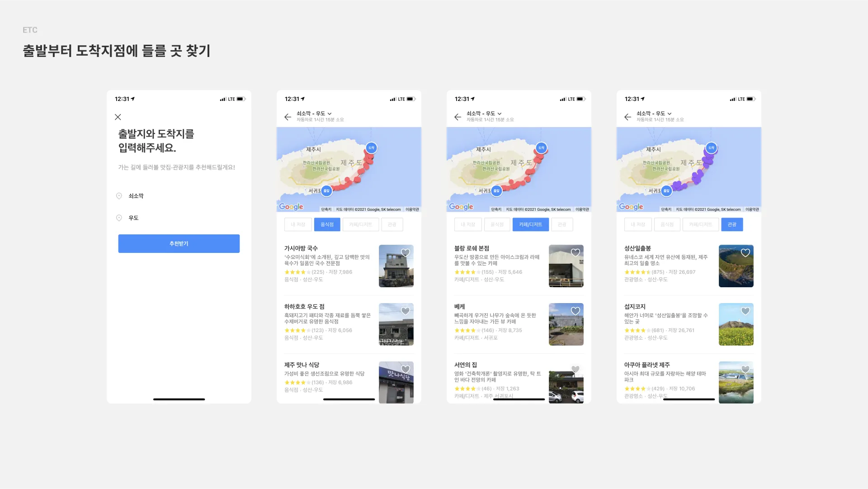Expand the route chevron on 카페/디저트 screen

tap(500, 114)
